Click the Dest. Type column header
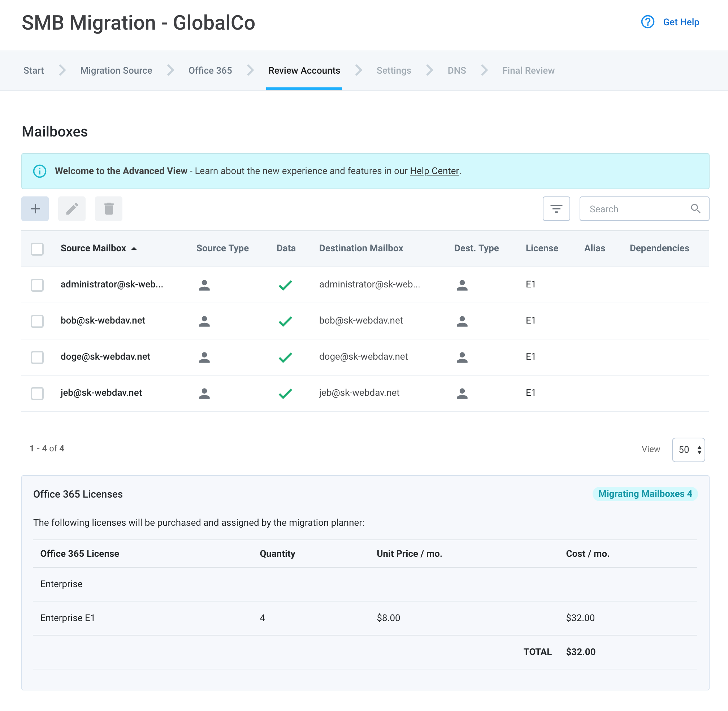This screenshot has width=728, height=711. [x=476, y=248]
